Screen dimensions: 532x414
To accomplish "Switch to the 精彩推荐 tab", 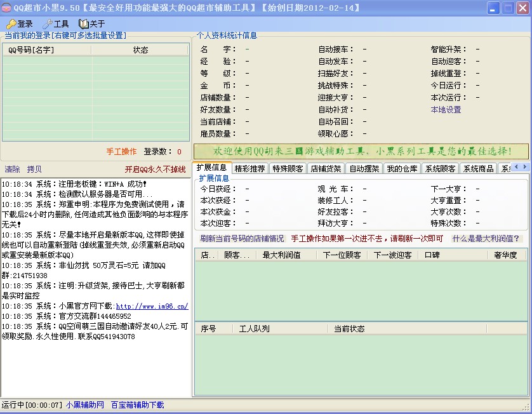I will click(249, 169).
